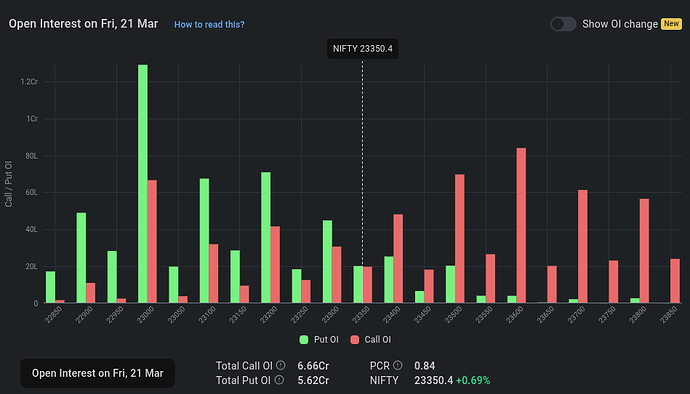Image resolution: width=690 pixels, height=394 pixels.
Task: Click the Open Interest on Fri, 21 Mar button
Action: (x=98, y=373)
